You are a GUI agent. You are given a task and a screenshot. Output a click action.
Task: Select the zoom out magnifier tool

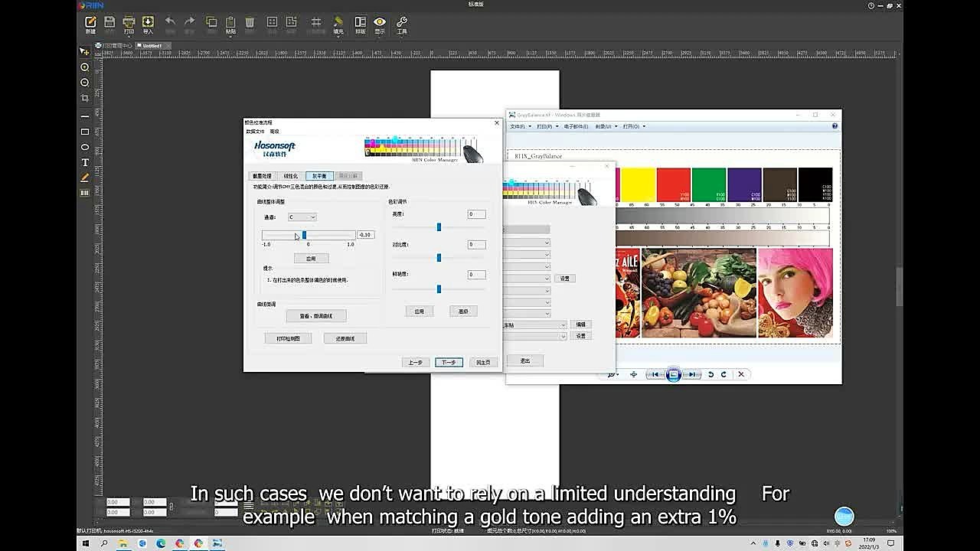click(85, 83)
